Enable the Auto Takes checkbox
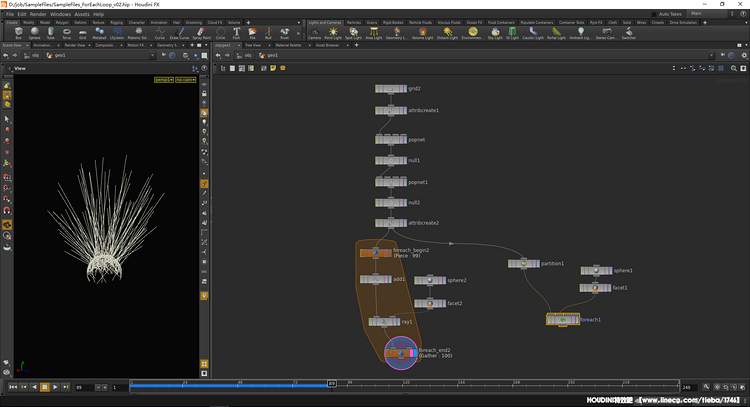This screenshot has height=407, width=750. click(x=654, y=14)
